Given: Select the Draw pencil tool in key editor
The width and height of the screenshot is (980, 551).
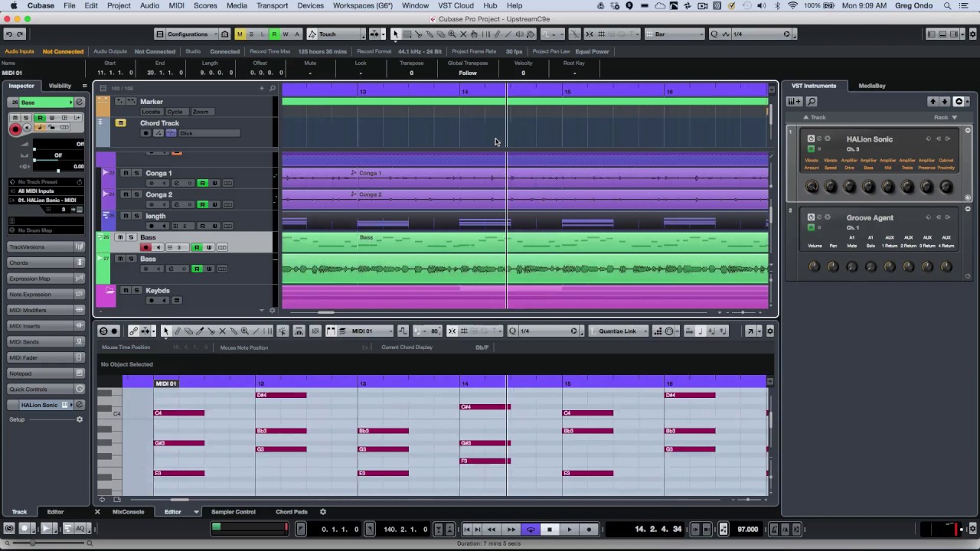Looking at the screenshot, I should 177,331.
